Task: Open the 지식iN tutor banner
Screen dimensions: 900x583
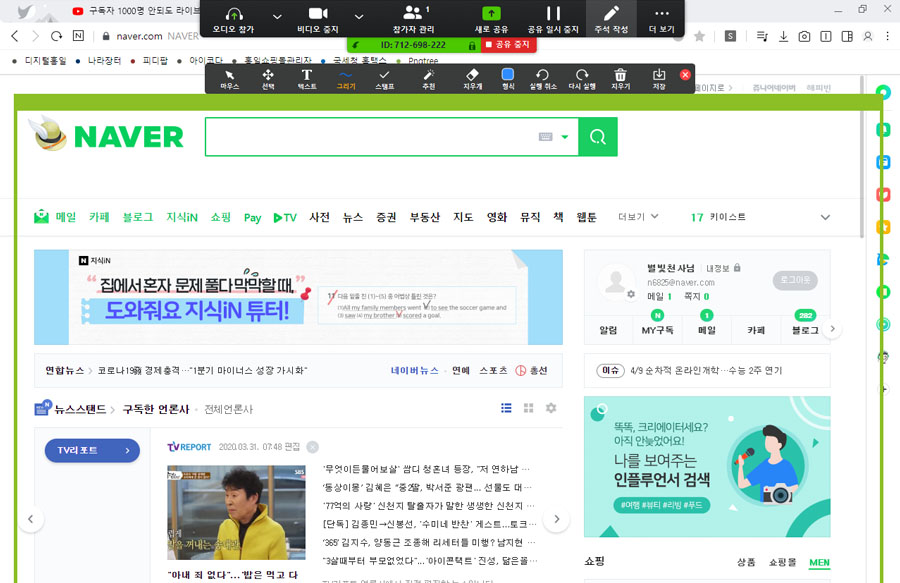Action: (x=298, y=297)
